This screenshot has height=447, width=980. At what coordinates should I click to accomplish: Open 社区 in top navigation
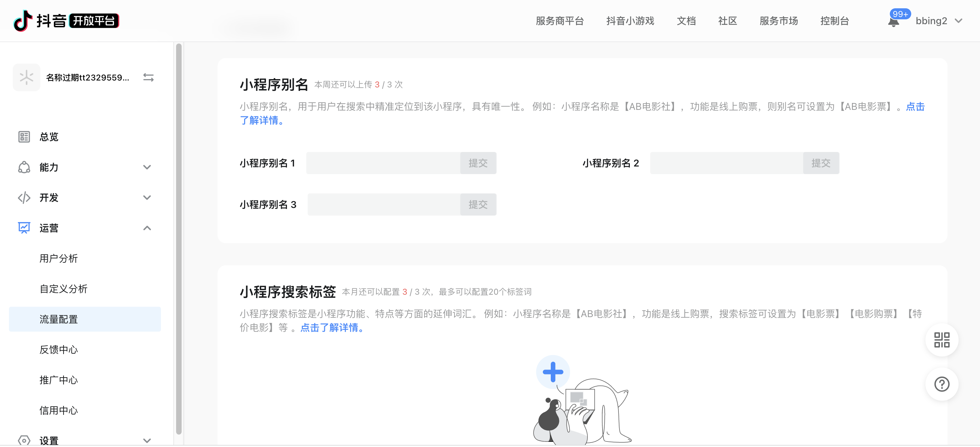tap(727, 21)
